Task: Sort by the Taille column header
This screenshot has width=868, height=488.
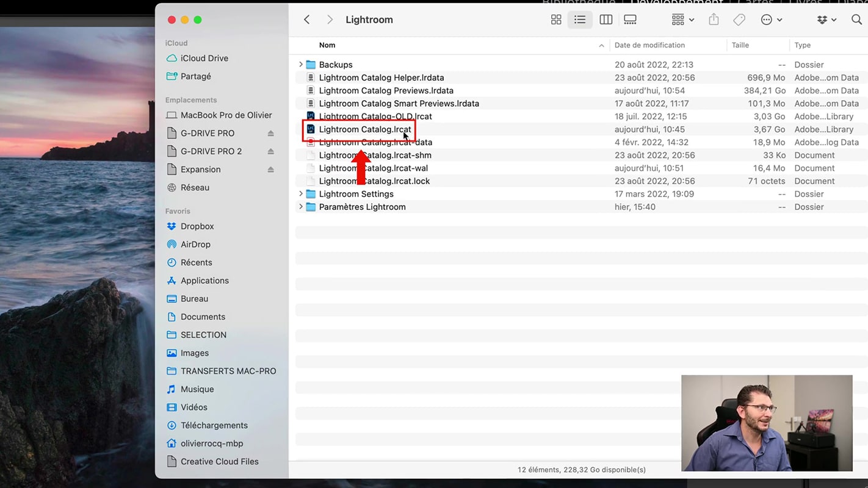Action: [x=740, y=45]
